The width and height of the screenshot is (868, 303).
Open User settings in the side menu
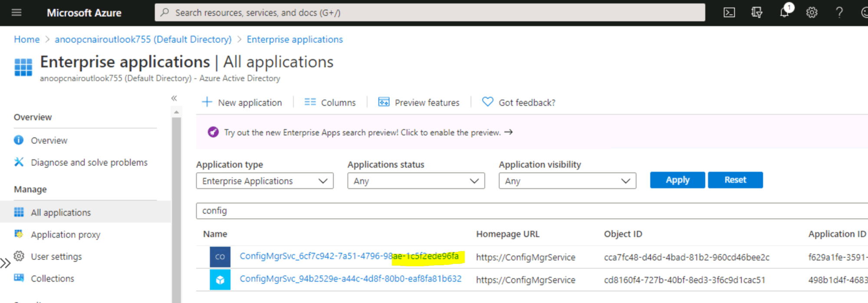pyautogui.click(x=56, y=257)
